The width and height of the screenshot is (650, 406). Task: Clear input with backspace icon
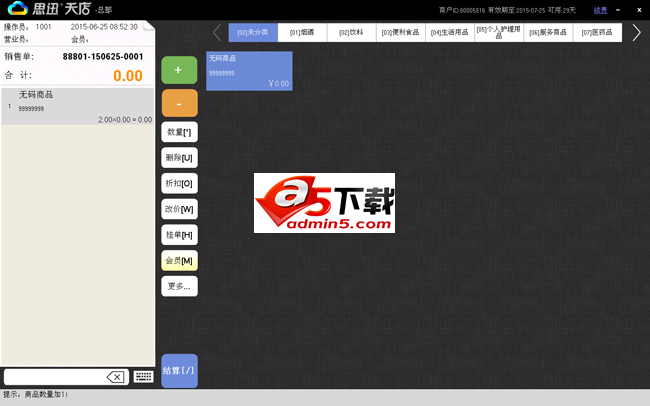pyautogui.click(x=116, y=377)
